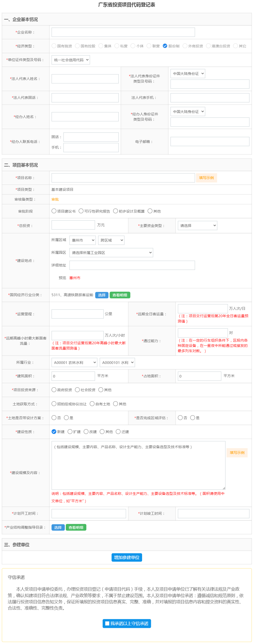Viewport: 255px width, 644px height.
Task: Select 自有土地 land acquisition method
Action: click(x=92, y=404)
